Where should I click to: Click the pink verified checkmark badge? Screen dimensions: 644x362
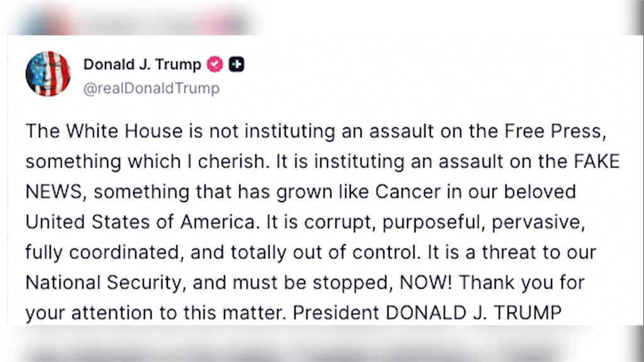(x=214, y=65)
